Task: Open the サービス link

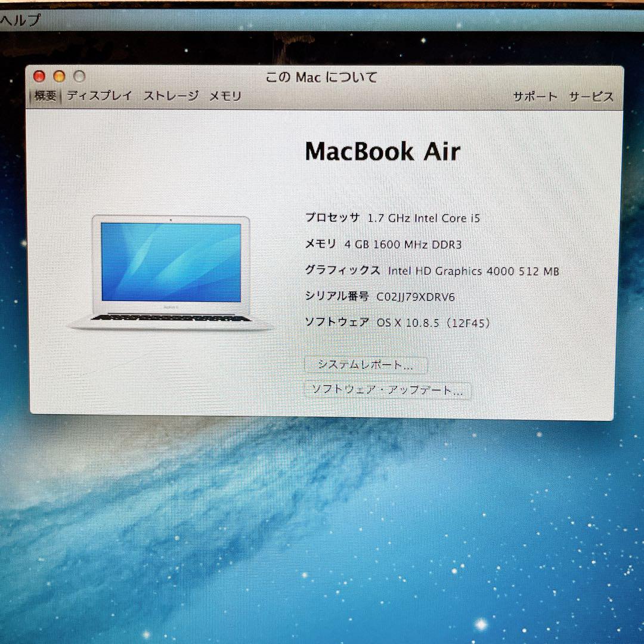Action: click(x=592, y=97)
